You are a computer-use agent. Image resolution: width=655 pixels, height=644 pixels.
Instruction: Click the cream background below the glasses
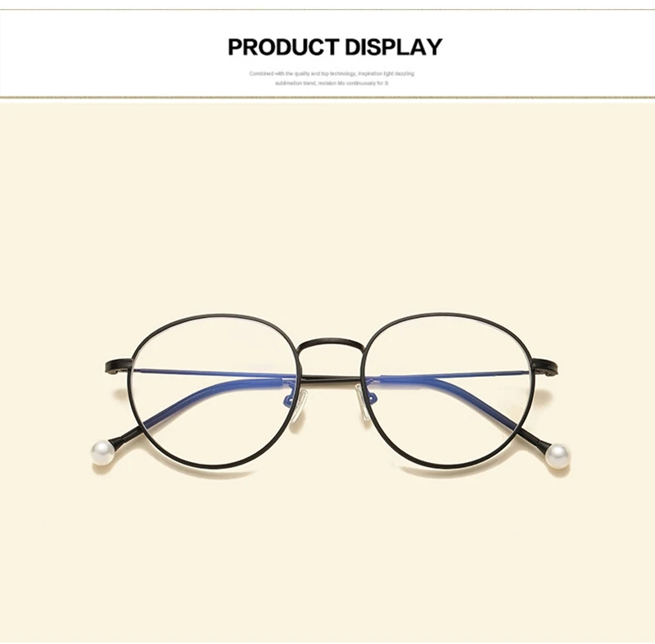click(327, 556)
